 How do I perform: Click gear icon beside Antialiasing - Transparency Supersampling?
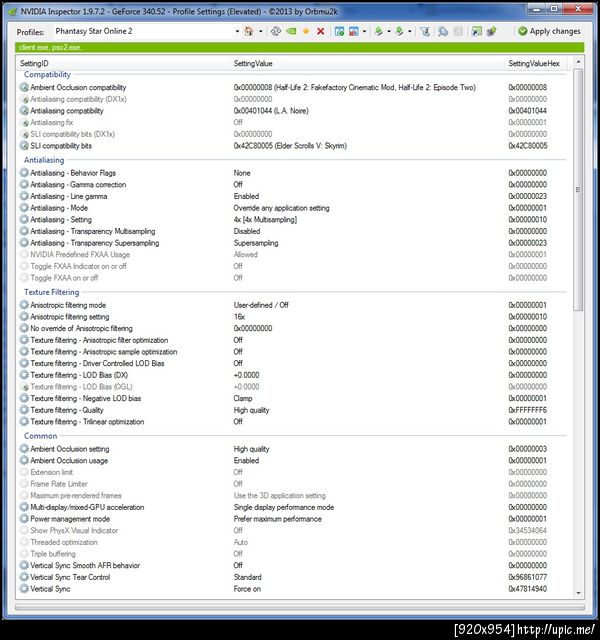24,243
